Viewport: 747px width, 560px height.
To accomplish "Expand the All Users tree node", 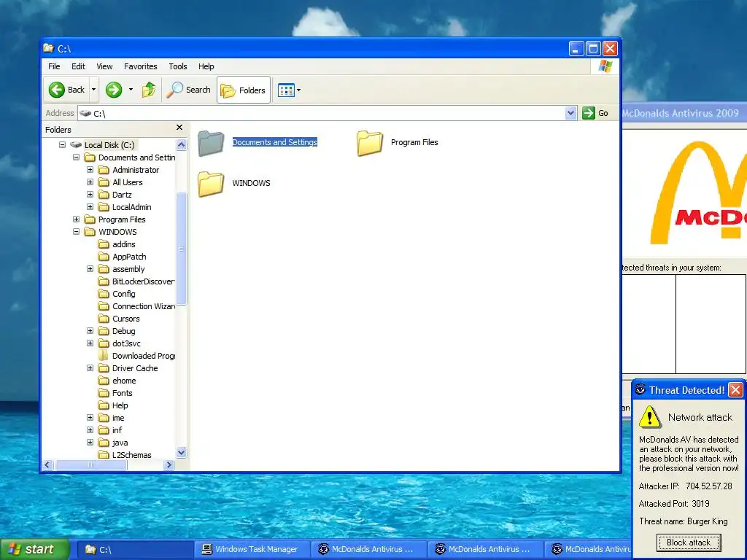I will 90,182.
